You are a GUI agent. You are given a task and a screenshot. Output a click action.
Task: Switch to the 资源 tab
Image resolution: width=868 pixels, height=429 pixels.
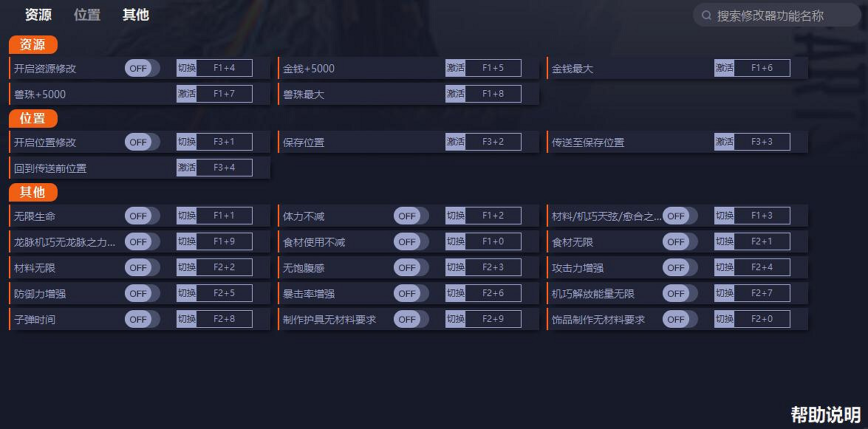(x=38, y=14)
